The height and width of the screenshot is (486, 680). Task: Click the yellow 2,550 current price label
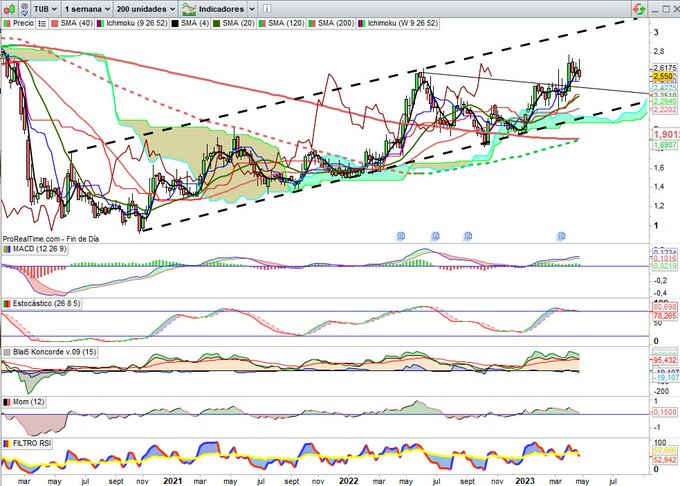click(664, 76)
